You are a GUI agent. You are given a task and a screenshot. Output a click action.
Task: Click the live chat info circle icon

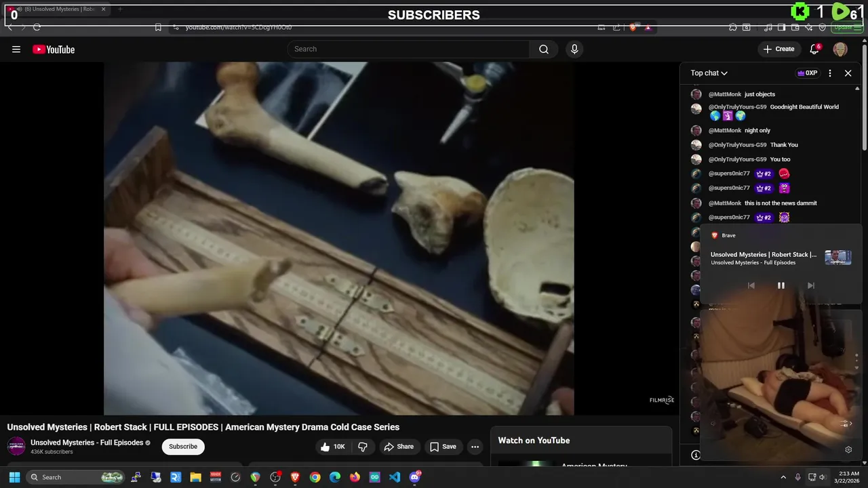(x=695, y=455)
